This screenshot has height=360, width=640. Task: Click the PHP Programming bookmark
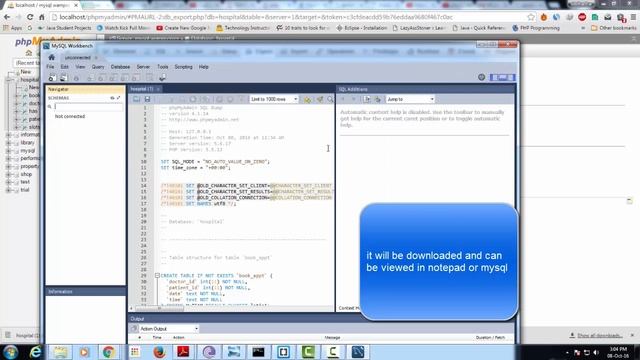coord(536,28)
